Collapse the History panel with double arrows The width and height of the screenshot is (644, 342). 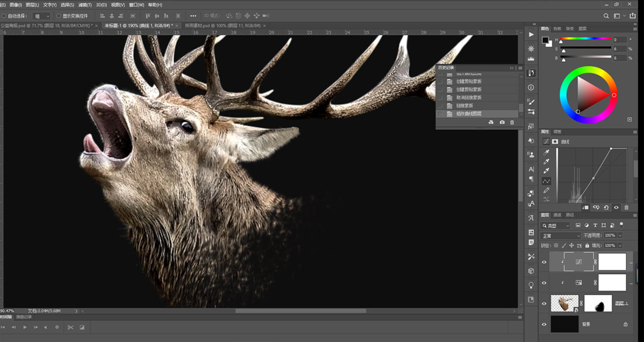click(512, 68)
